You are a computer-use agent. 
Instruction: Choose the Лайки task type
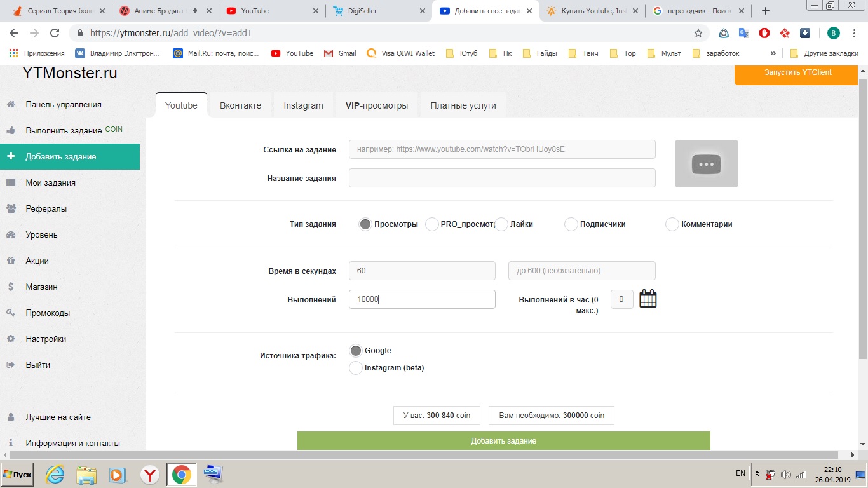(501, 224)
